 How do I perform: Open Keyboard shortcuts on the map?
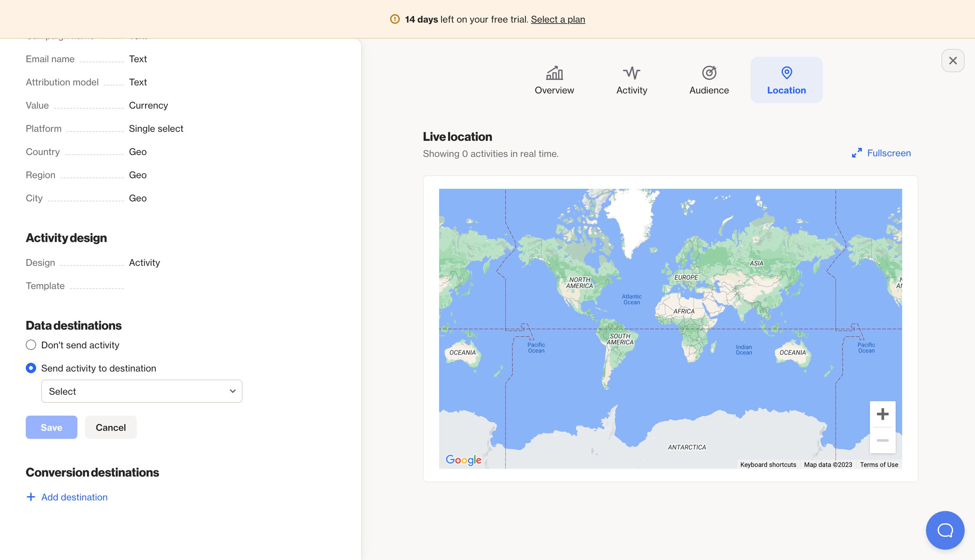pos(768,465)
